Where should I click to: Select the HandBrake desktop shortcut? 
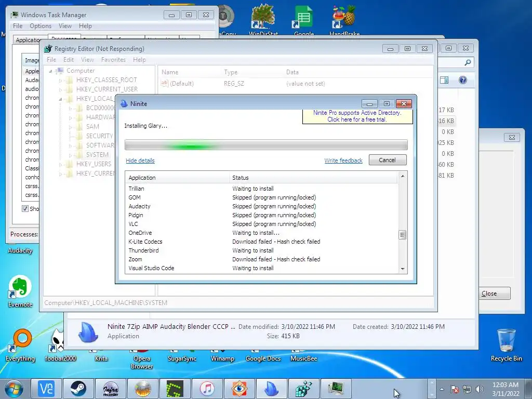click(344, 19)
